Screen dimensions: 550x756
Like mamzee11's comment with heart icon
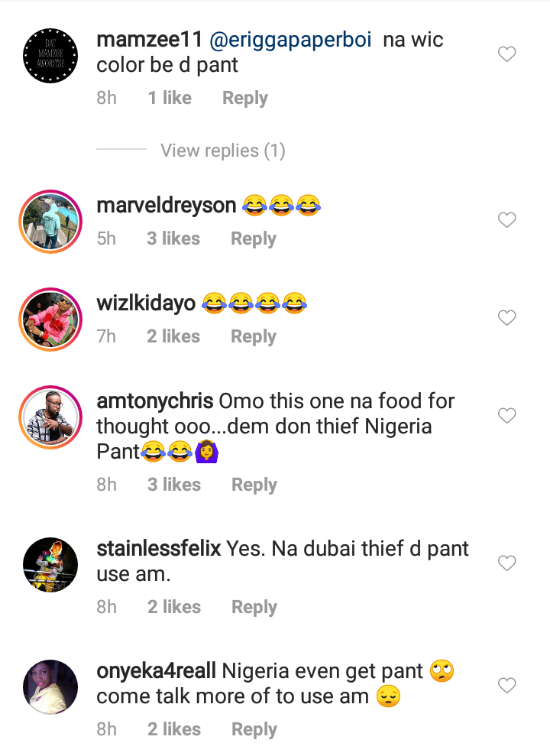coord(506,54)
